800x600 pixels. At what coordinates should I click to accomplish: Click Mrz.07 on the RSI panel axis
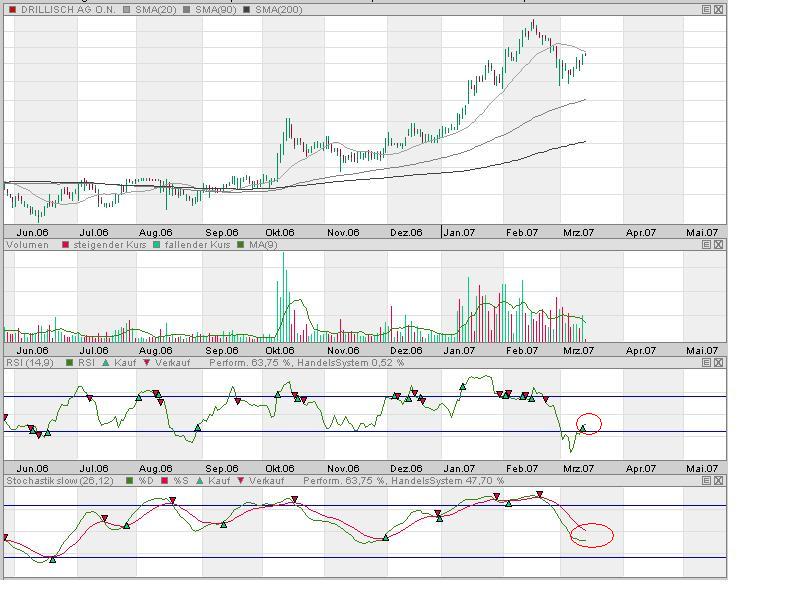click(x=579, y=468)
